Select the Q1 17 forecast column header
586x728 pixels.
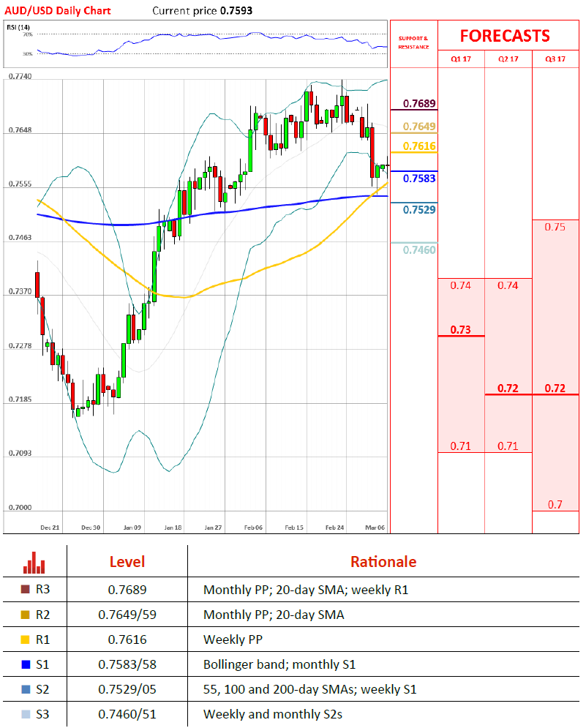click(x=461, y=59)
